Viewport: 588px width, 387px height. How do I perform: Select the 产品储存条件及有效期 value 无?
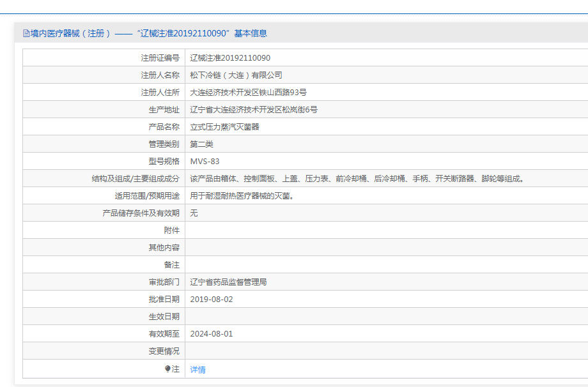point(194,213)
